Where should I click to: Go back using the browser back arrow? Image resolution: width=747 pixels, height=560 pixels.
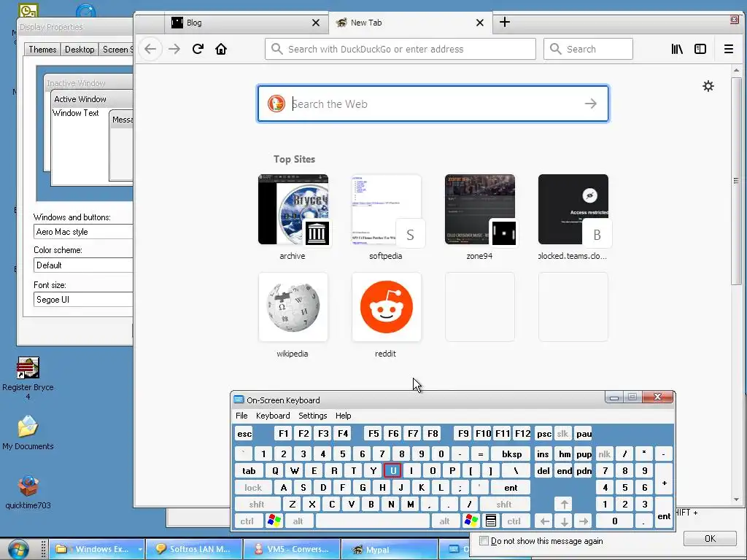tap(150, 49)
